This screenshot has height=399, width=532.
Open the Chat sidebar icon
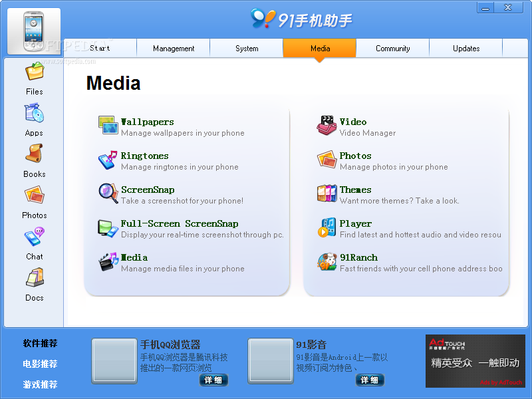coord(35,237)
